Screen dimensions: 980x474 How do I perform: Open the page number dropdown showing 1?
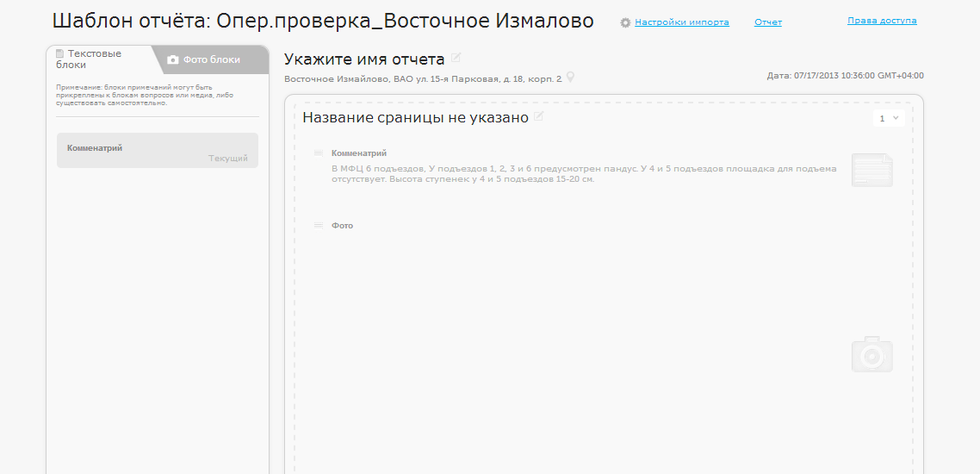tap(888, 118)
